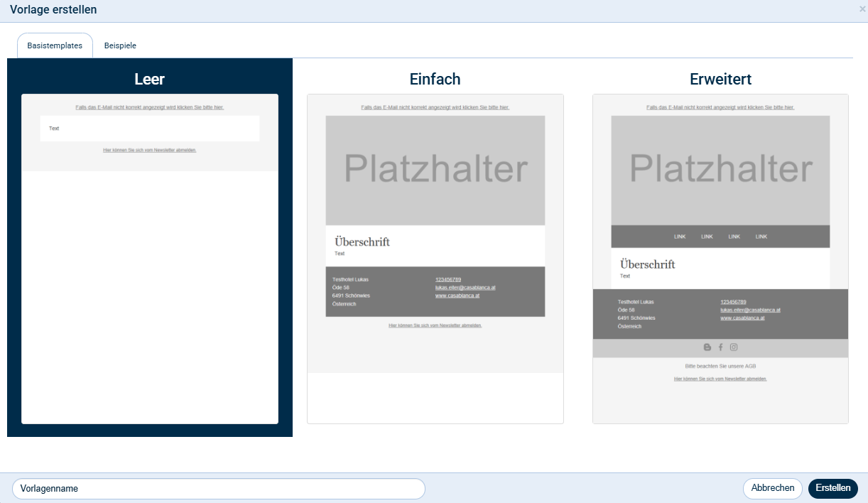The image size is (868, 503).
Task: Click the email address link in the Einfach template
Action: 465,288
